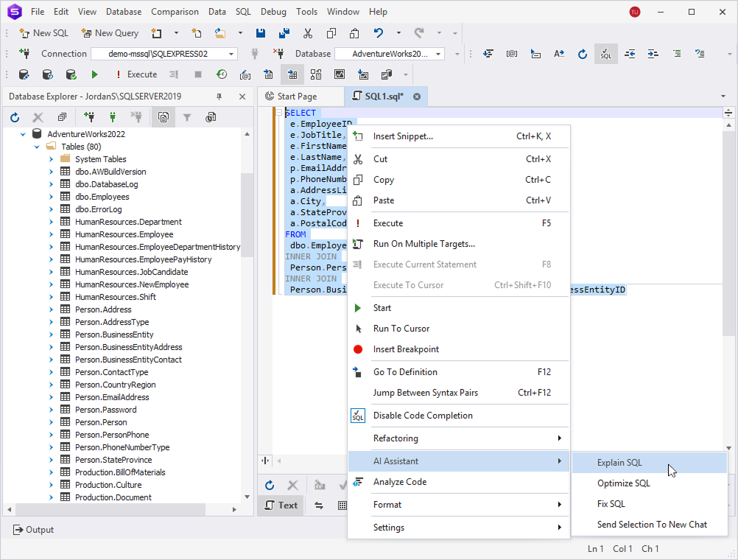Refresh the Database Explorer tree
738x560 pixels.
point(15,117)
